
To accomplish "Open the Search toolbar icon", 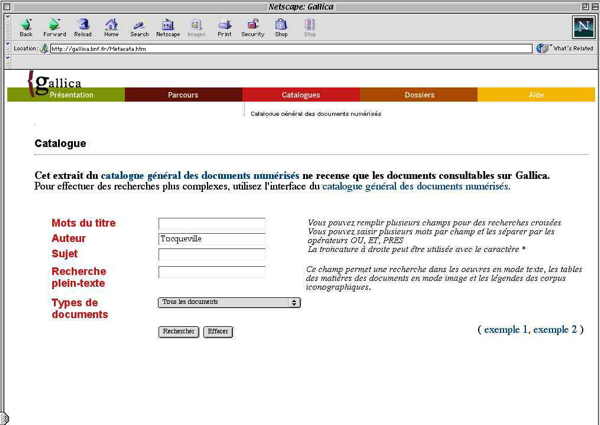I will point(139,28).
